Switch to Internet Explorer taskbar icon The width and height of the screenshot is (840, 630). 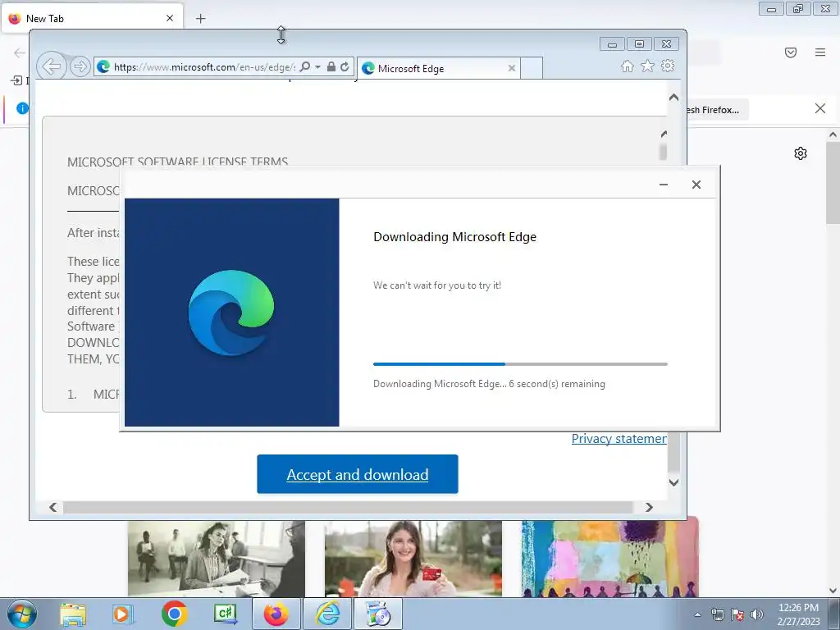pos(327,614)
